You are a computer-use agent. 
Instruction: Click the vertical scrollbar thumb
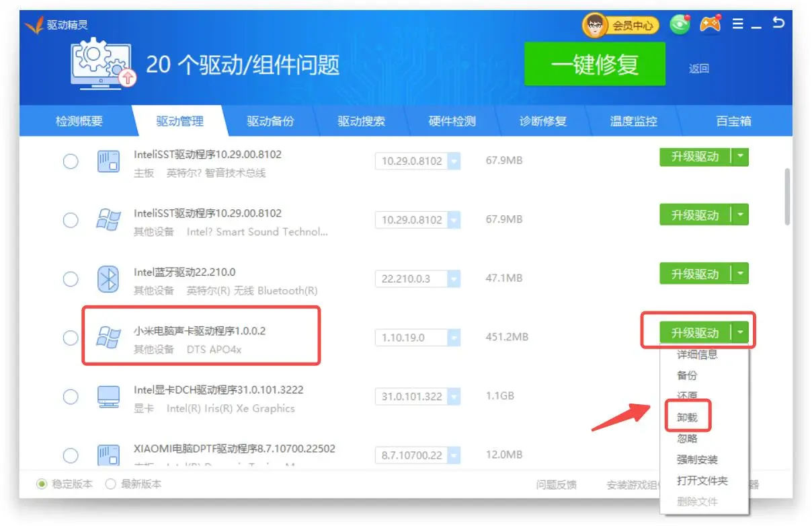(x=787, y=195)
